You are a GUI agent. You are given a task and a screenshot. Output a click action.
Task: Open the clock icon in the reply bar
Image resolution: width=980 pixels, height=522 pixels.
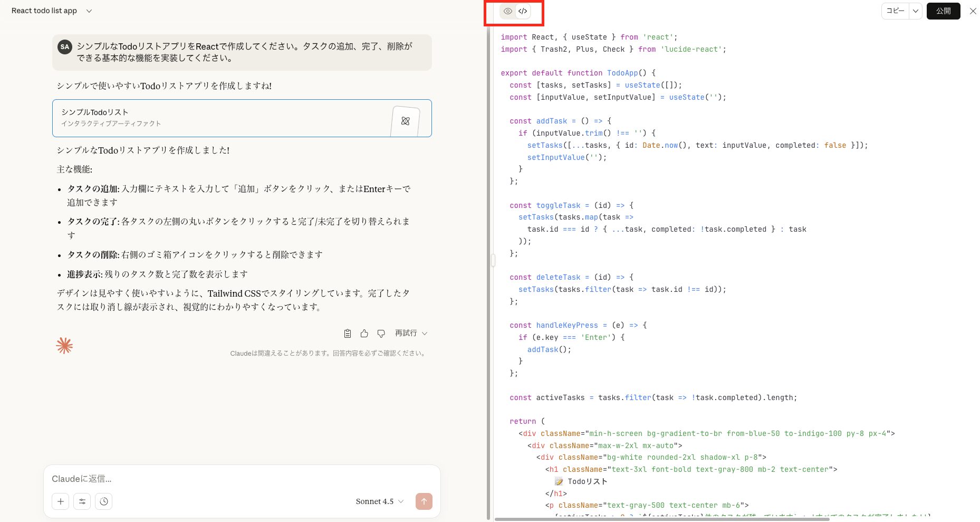tap(103, 501)
